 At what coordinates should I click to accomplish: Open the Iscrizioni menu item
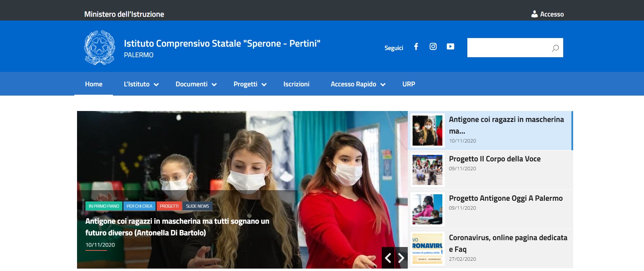click(296, 84)
